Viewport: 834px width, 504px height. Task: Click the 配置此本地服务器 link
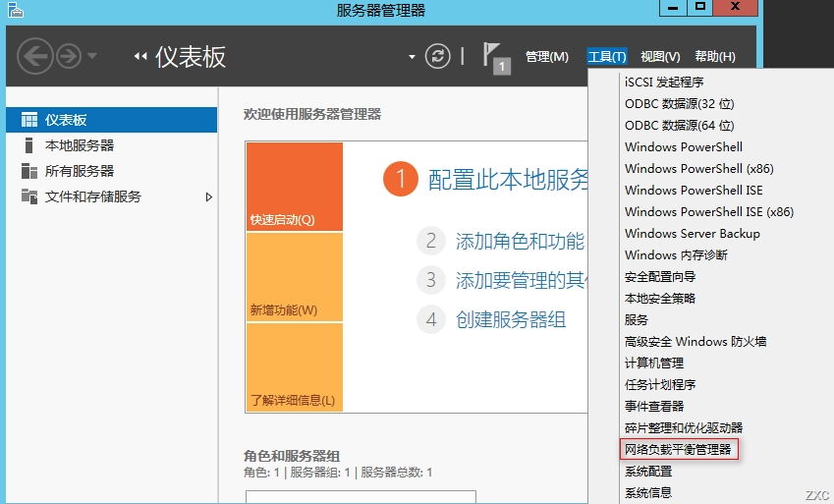[508, 180]
